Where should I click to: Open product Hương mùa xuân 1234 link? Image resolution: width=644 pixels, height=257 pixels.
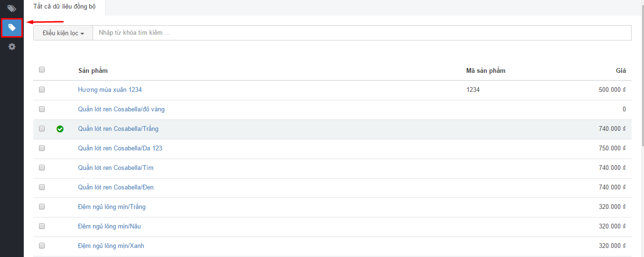pyautogui.click(x=110, y=89)
